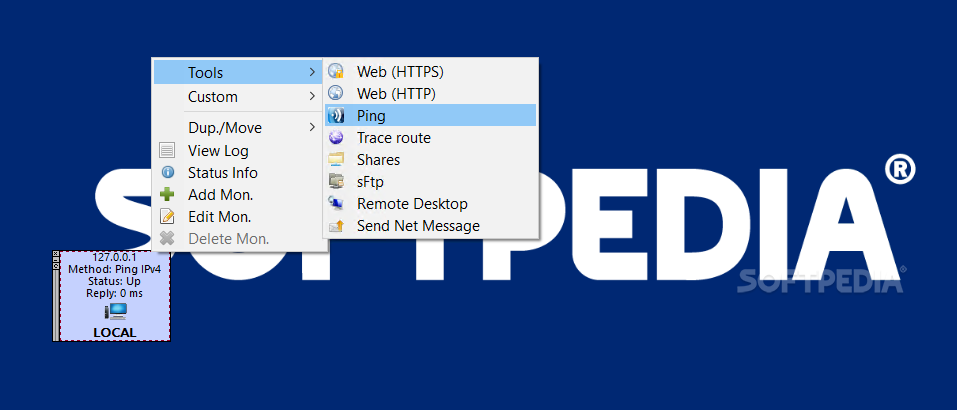Click the sFtp server icon

click(x=336, y=181)
